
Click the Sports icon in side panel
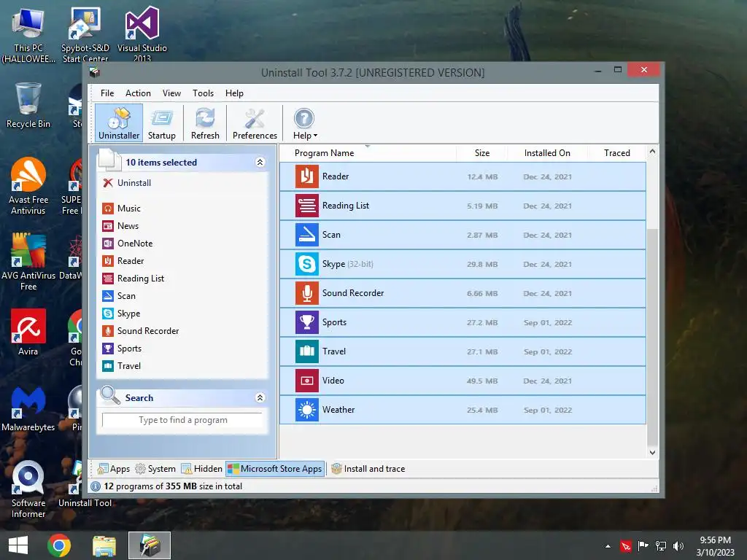108,349
